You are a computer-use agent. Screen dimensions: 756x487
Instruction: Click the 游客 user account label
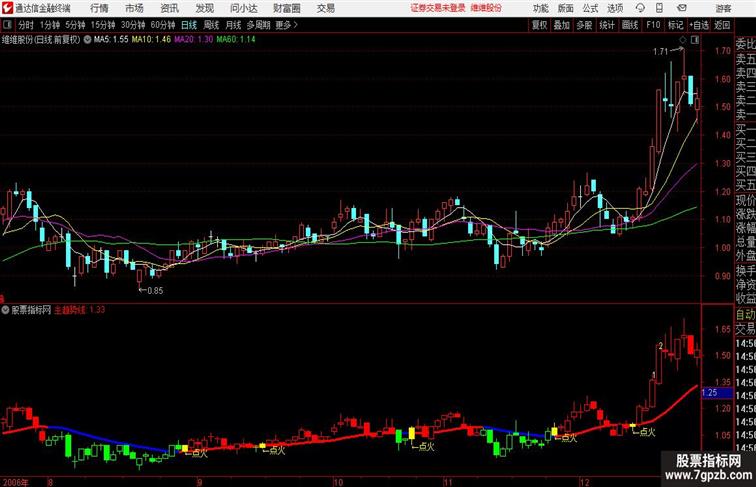[x=724, y=8]
